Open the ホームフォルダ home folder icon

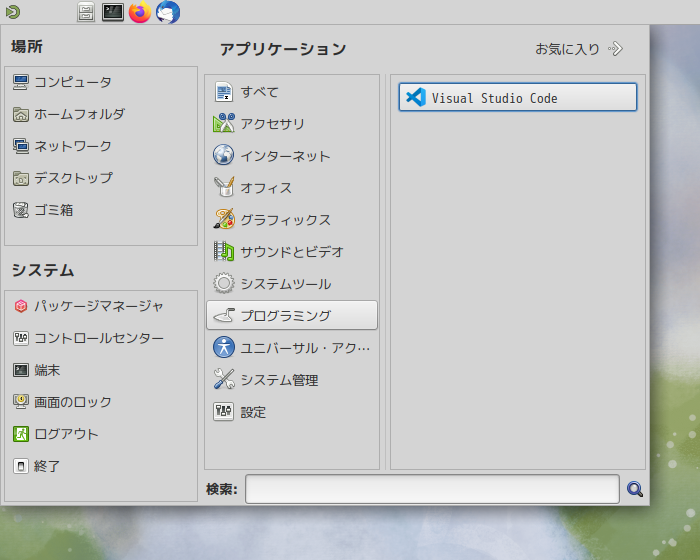point(21,114)
